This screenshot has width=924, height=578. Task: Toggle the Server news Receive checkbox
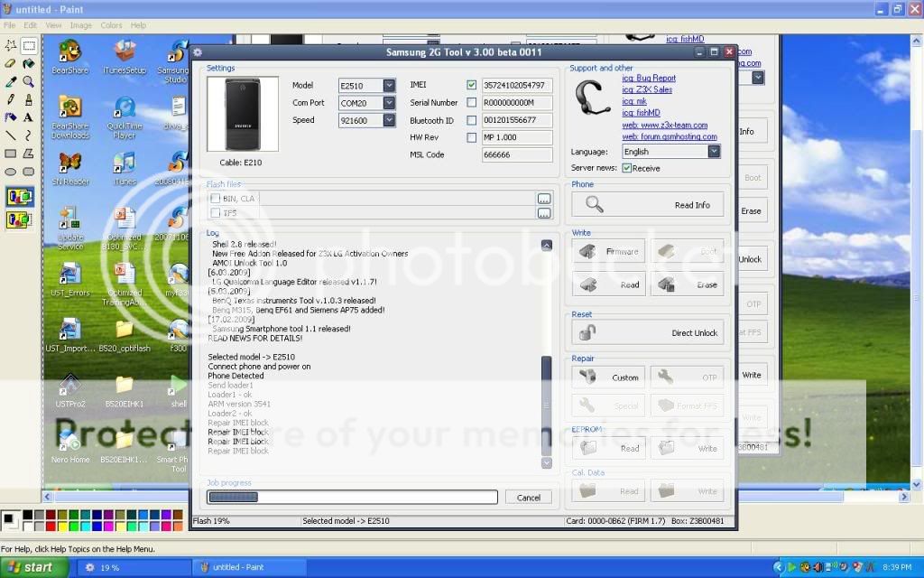pos(627,168)
